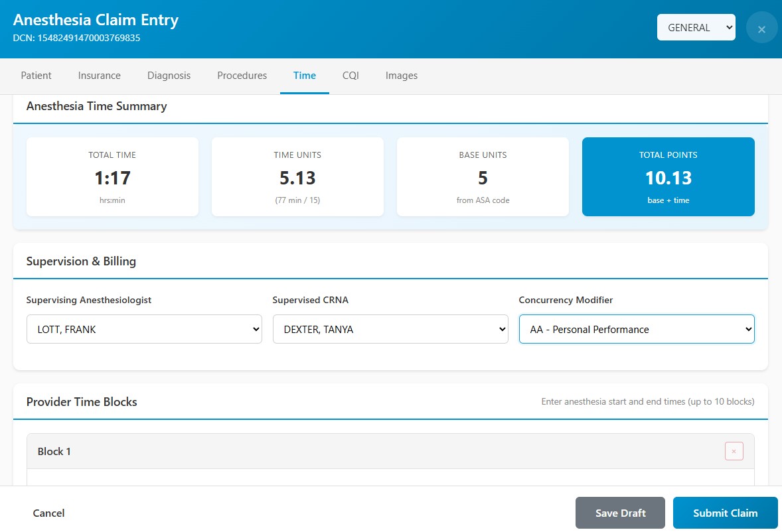782x532 pixels.
Task: Change the Supervised CRNA selection
Action: tap(390, 329)
